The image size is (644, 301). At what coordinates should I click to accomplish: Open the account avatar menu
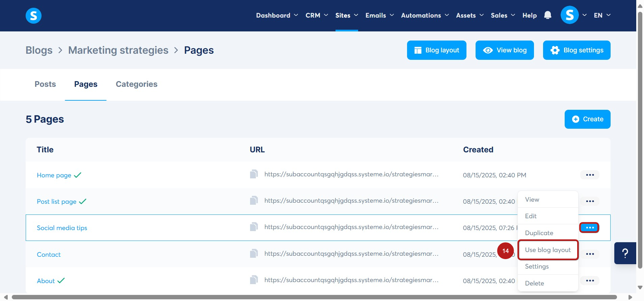[569, 15]
